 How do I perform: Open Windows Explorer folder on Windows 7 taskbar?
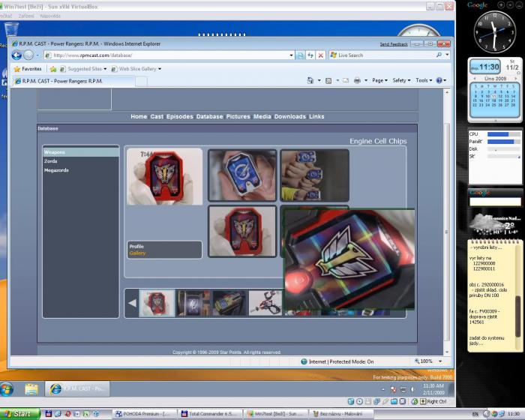tap(31, 388)
